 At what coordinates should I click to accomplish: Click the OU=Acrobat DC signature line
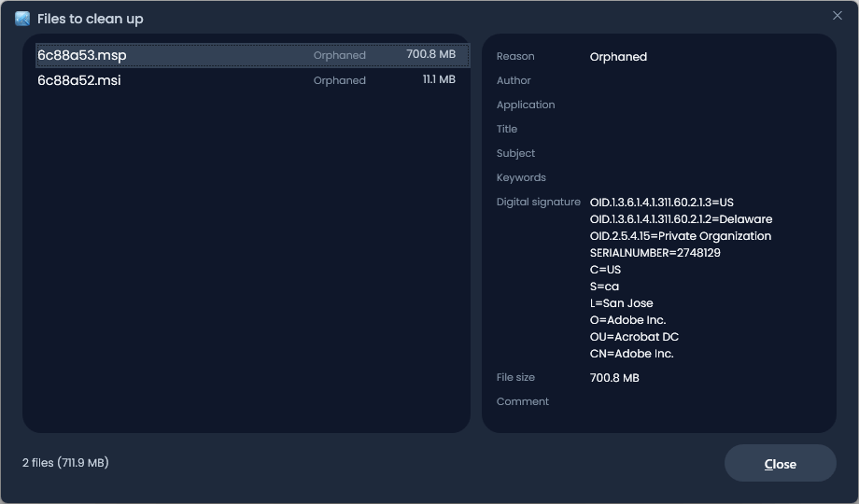634,337
